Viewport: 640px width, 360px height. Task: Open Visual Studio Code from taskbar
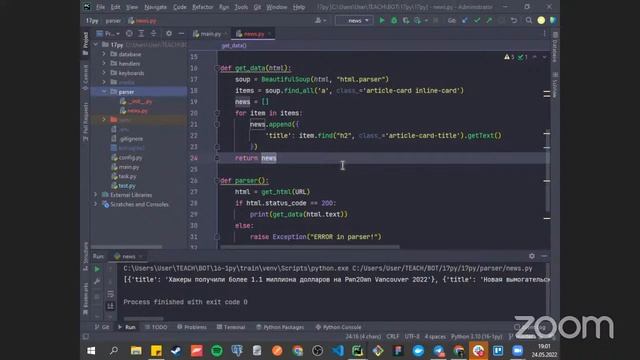[338, 351]
